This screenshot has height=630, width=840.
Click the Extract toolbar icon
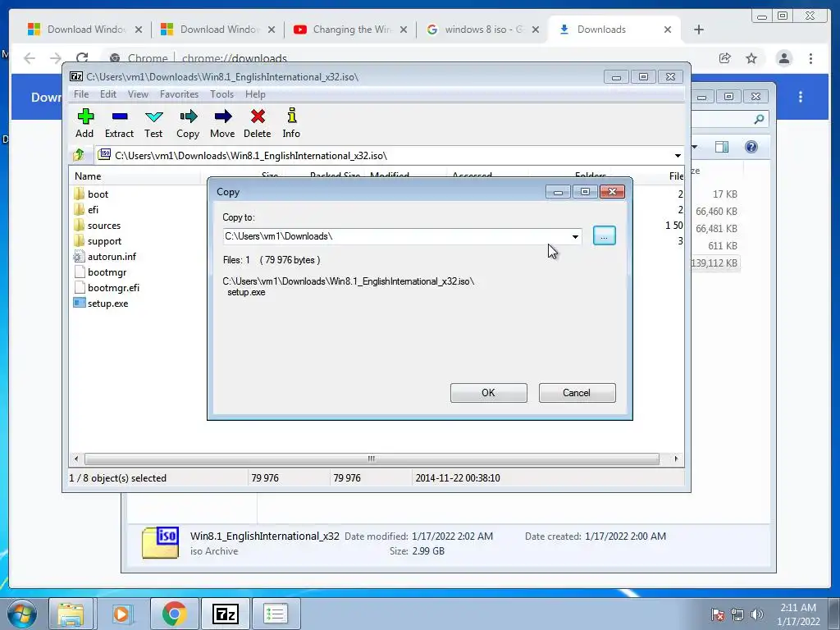click(119, 123)
